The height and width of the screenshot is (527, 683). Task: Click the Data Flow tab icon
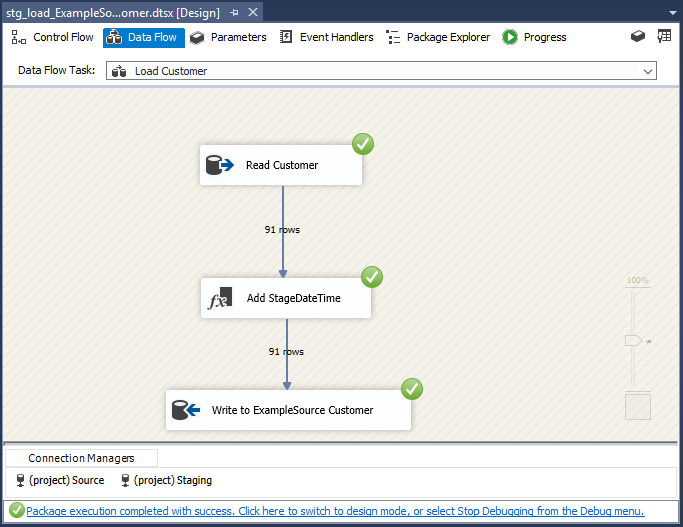coord(114,37)
